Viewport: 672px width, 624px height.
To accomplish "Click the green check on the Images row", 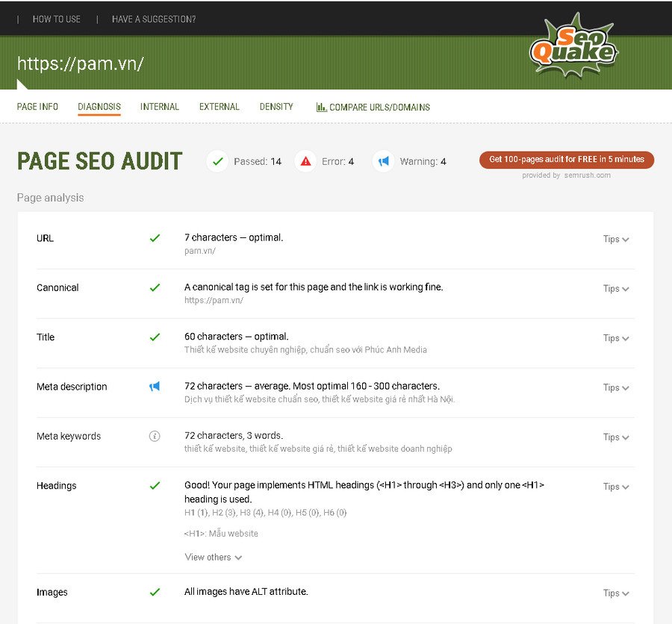I will tap(155, 592).
